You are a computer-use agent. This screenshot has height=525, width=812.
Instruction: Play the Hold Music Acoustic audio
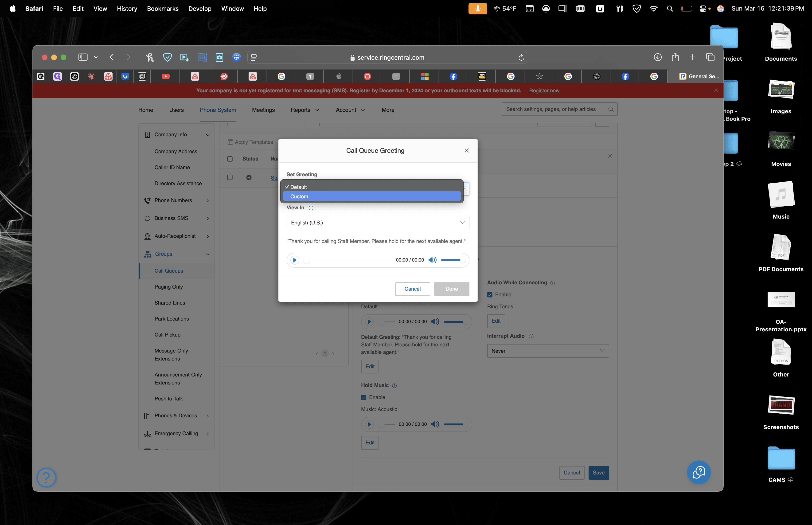[369, 424]
